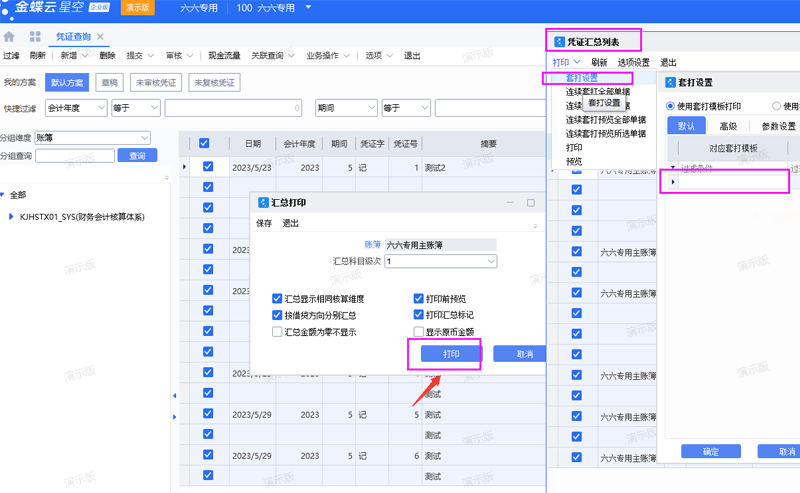
Task: Select the 未审核凭证 scheme button
Action: 156,83
